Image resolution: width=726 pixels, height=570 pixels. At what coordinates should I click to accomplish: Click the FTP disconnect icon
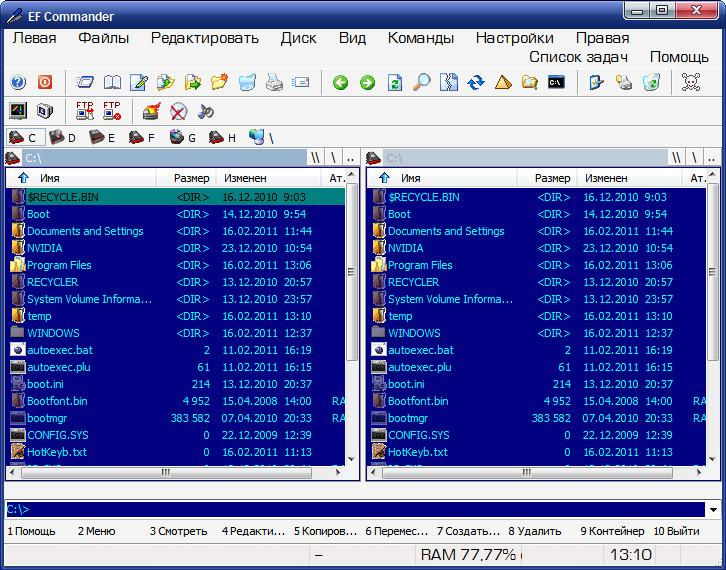[x=112, y=111]
